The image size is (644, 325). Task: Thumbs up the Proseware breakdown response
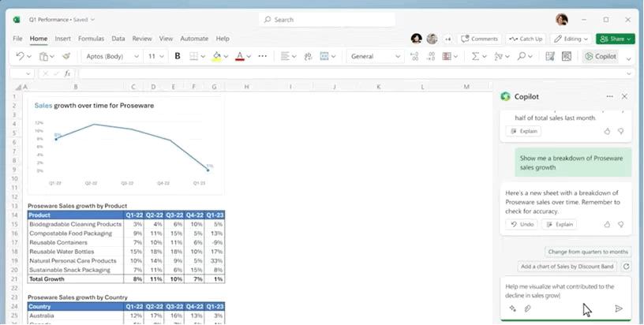pos(607,224)
